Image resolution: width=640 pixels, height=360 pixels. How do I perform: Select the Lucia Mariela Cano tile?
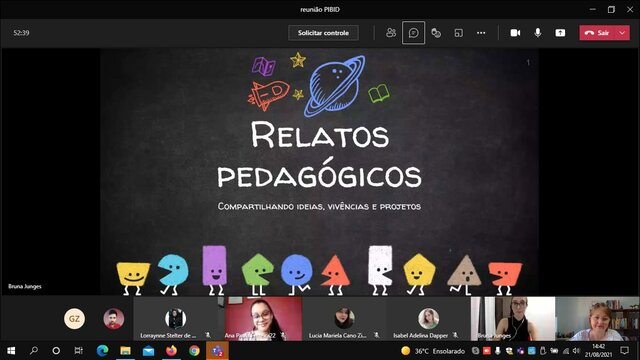pyautogui.click(x=344, y=319)
